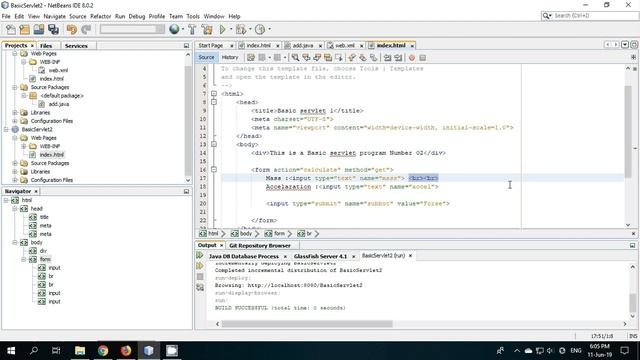Open the browser selection dropdown arrow
The image size is (640, 360).
click(x=182, y=29)
